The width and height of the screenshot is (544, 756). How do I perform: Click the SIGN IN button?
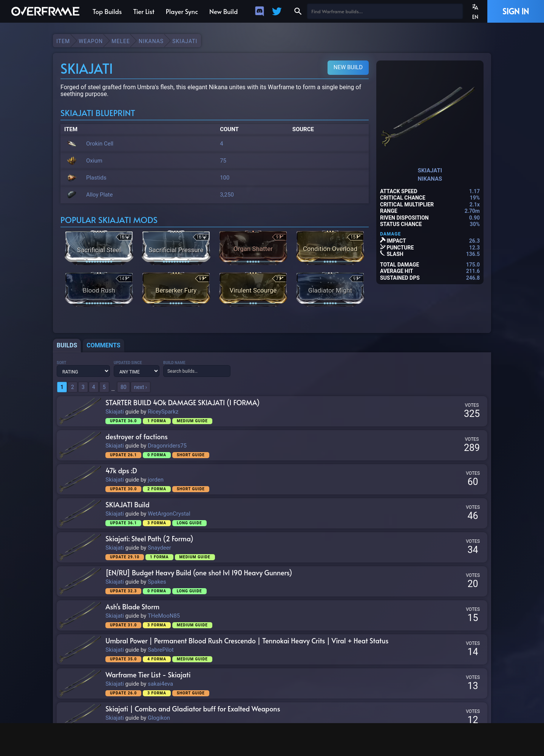tap(516, 11)
